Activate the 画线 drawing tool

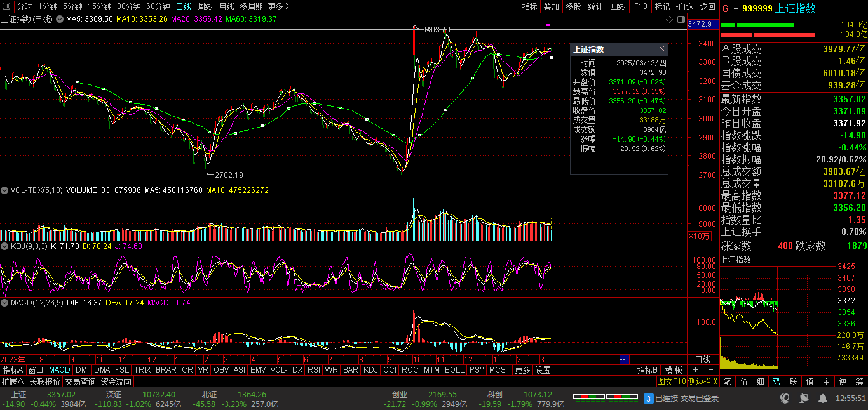[618, 6]
